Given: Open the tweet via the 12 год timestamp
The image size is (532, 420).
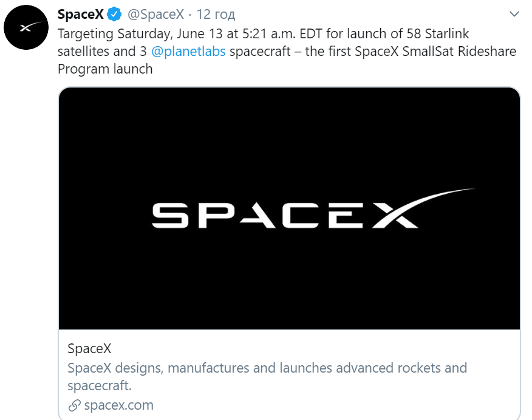Looking at the screenshot, I should coord(217,13).
